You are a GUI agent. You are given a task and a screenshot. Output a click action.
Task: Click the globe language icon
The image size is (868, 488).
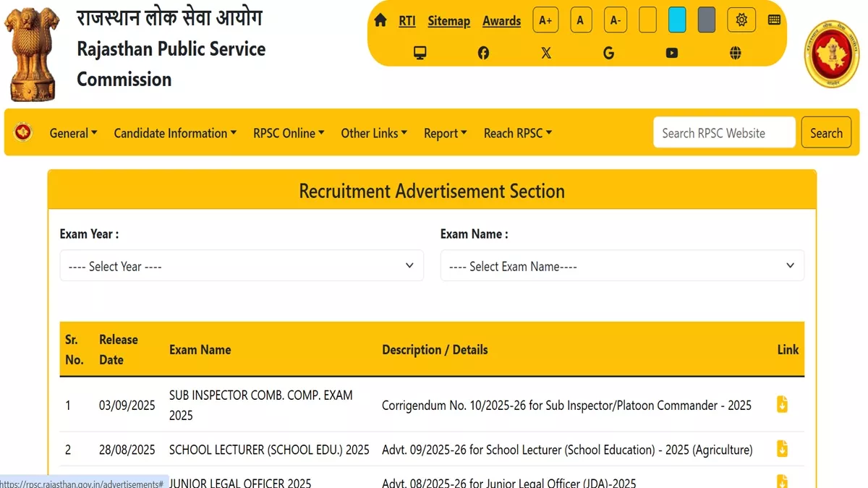point(736,53)
